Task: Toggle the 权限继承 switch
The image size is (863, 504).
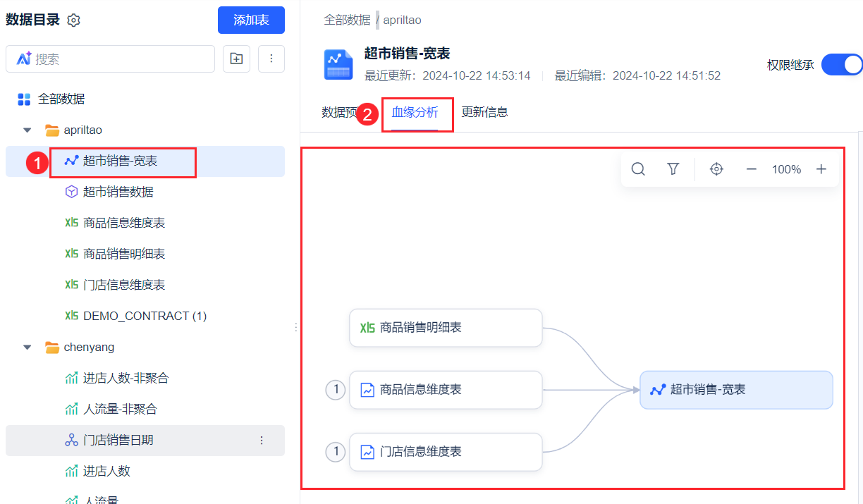Action: [x=843, y=65]
